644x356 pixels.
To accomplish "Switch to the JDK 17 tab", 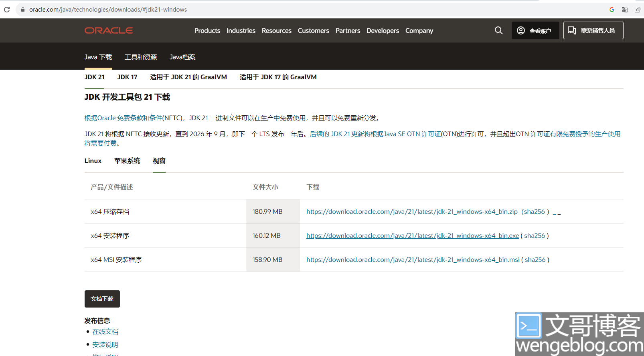I will 127,77.
